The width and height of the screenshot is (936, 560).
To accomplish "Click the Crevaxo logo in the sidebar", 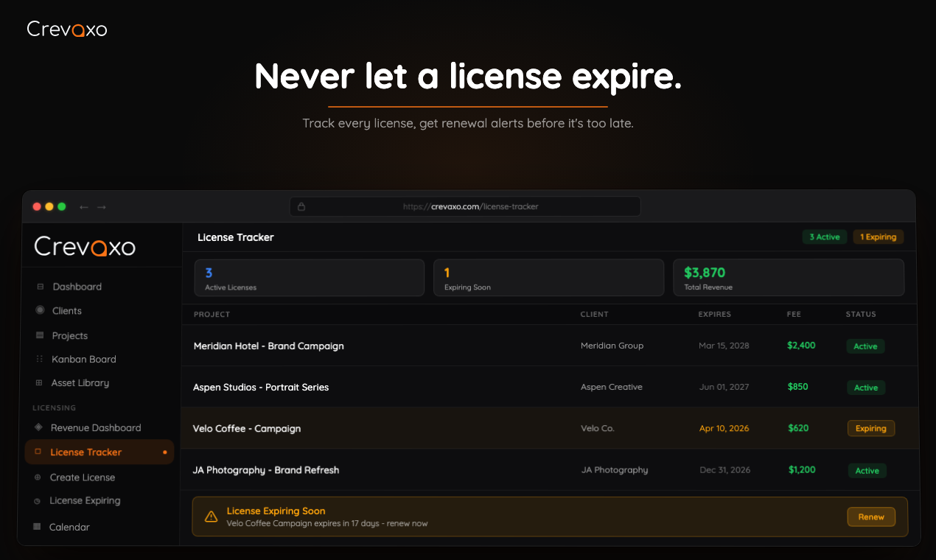I will 85,246.
